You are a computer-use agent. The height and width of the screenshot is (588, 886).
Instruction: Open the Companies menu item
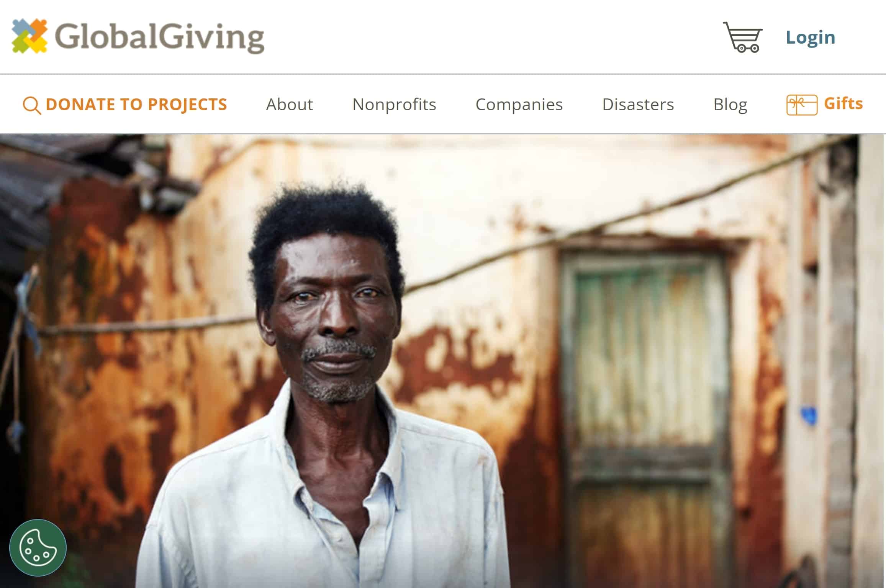[519, 105]
